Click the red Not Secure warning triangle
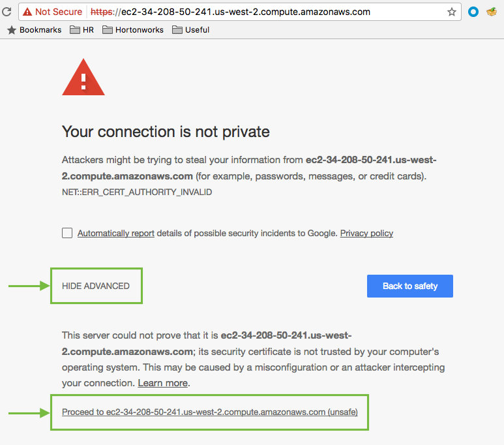Screen dimensions: 504x445 click(27, 12)
